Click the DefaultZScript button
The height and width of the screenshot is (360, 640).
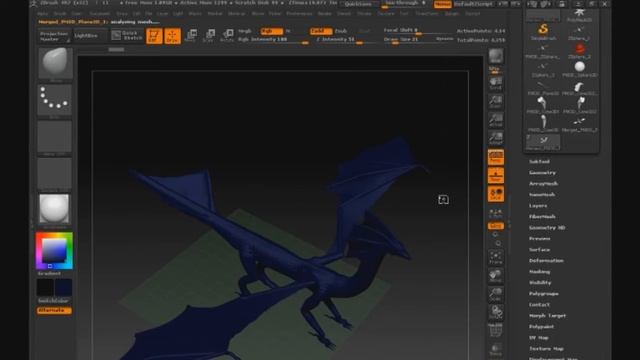[473, 4]
